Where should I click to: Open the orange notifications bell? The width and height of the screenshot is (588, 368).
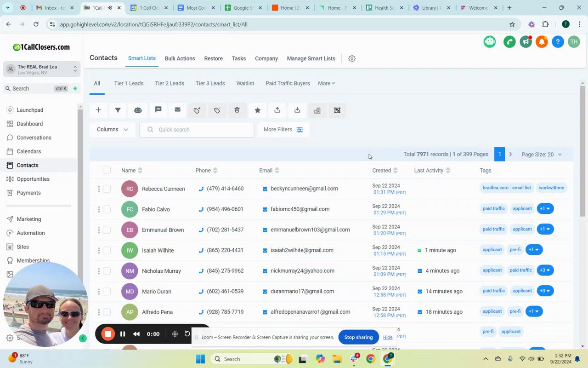542,42
